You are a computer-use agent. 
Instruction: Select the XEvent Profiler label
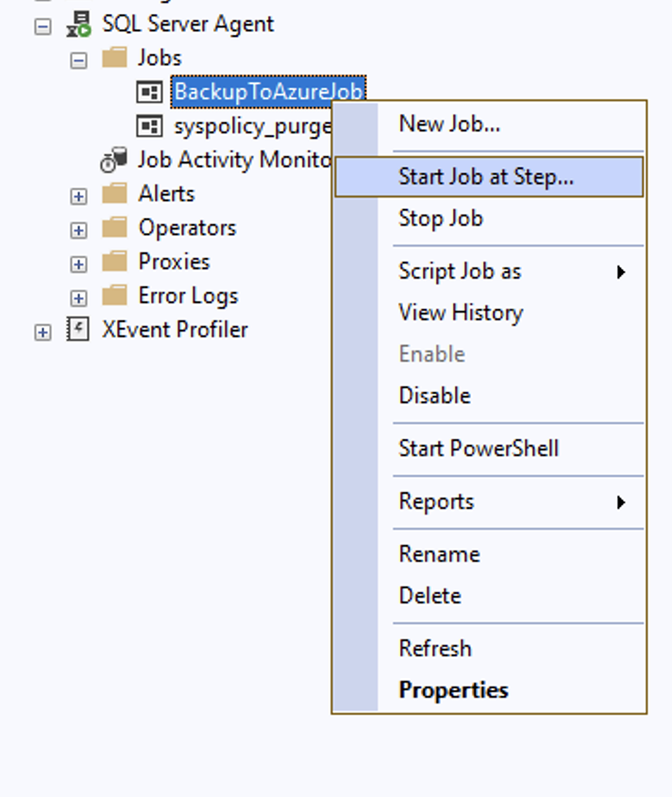176,330
